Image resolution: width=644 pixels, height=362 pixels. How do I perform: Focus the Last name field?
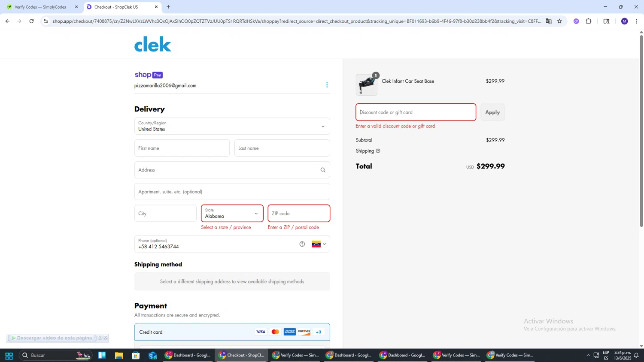(282, 148)
